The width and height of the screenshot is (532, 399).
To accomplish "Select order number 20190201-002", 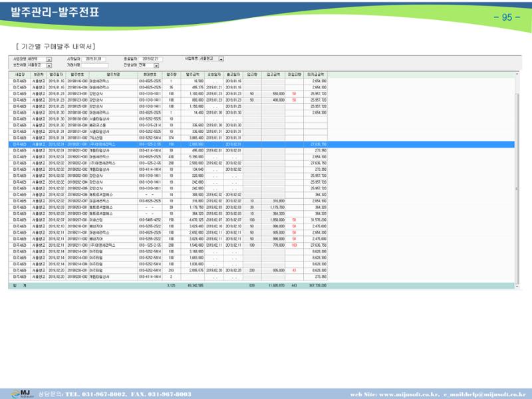I will [77, 150].
